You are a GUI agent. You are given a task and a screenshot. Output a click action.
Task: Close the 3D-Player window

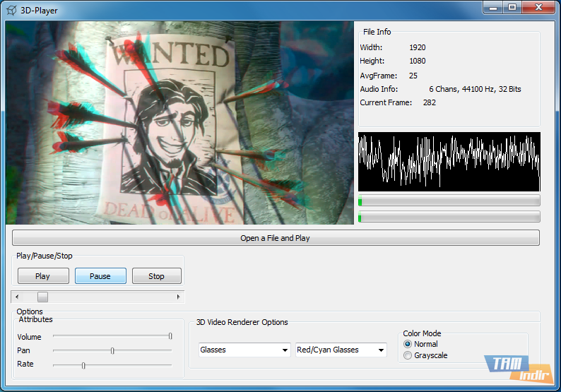click(538, 8)
